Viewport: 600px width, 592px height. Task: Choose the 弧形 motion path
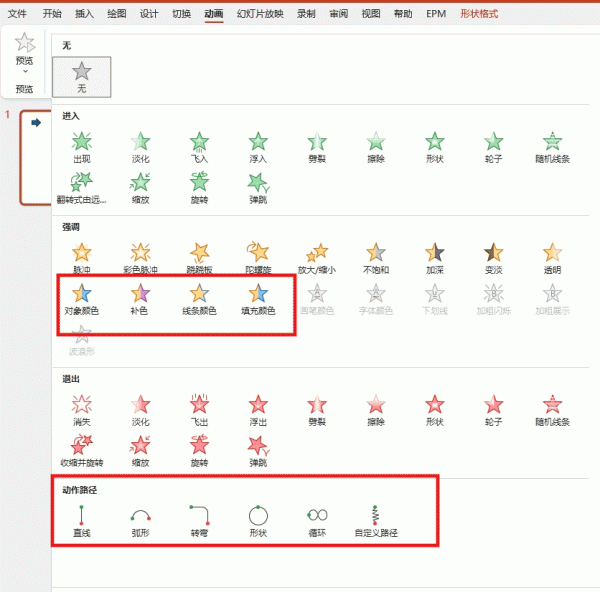tap(140, 521)
